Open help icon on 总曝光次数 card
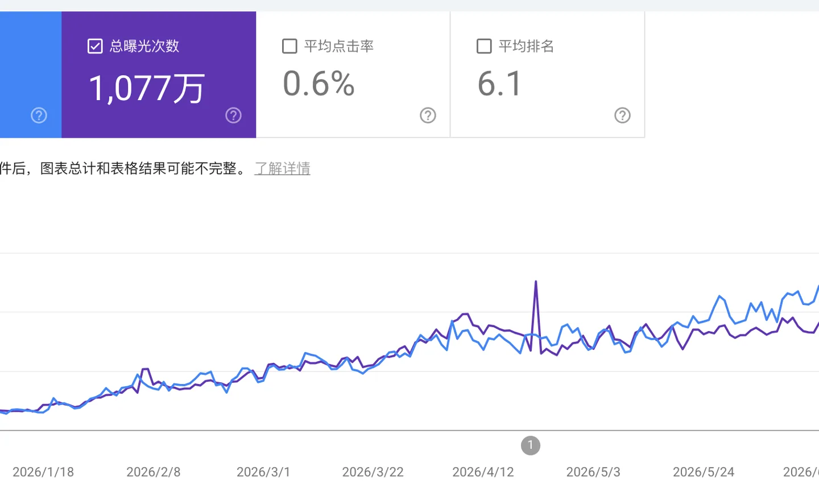Image resolution: width=819 pixels, height=504 pixels. pyautogui.click(x=233, y=115)
